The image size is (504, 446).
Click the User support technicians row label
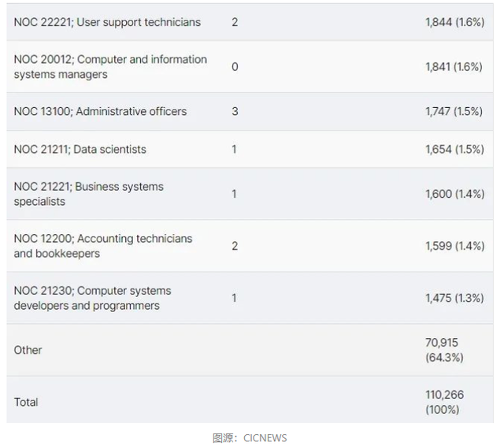pyautogui.click(x=107, y=22)
